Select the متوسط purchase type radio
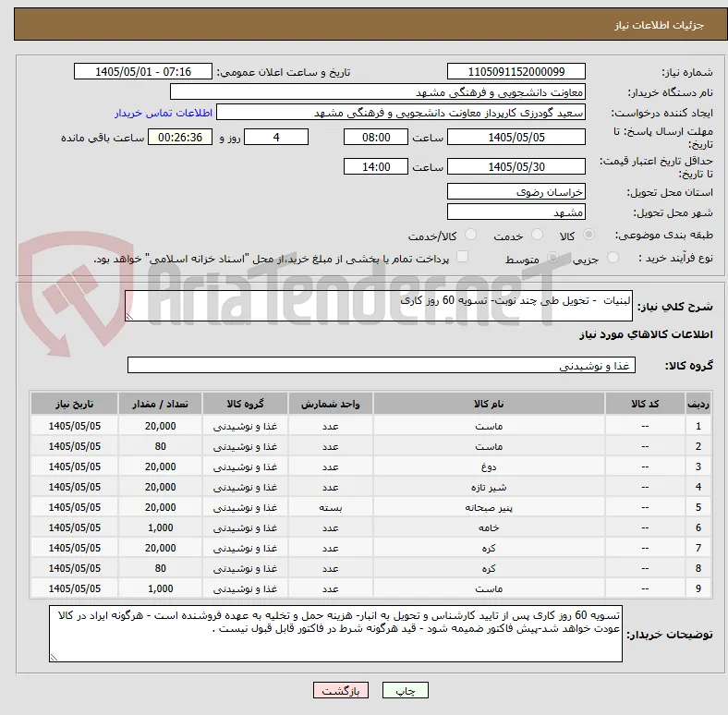 (x=552, y=257)
